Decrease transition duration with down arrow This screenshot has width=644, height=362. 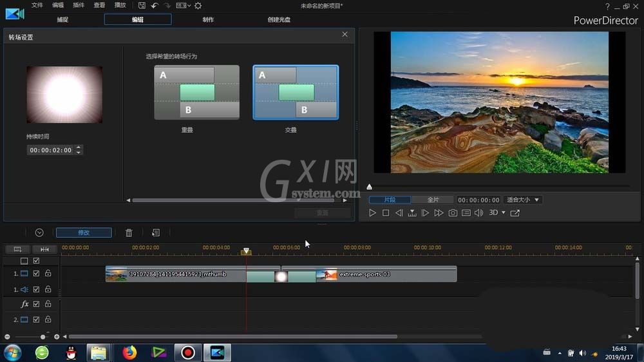coord(79,153)
